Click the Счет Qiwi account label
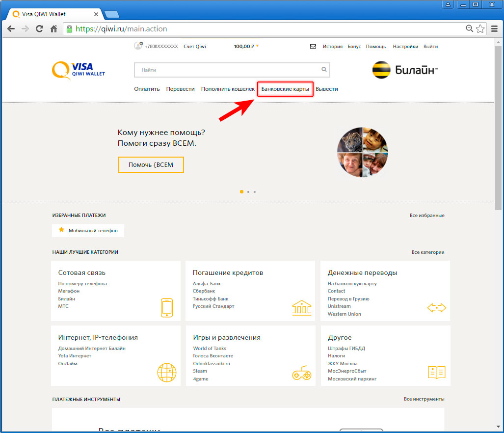 click(x=195, y=46)
